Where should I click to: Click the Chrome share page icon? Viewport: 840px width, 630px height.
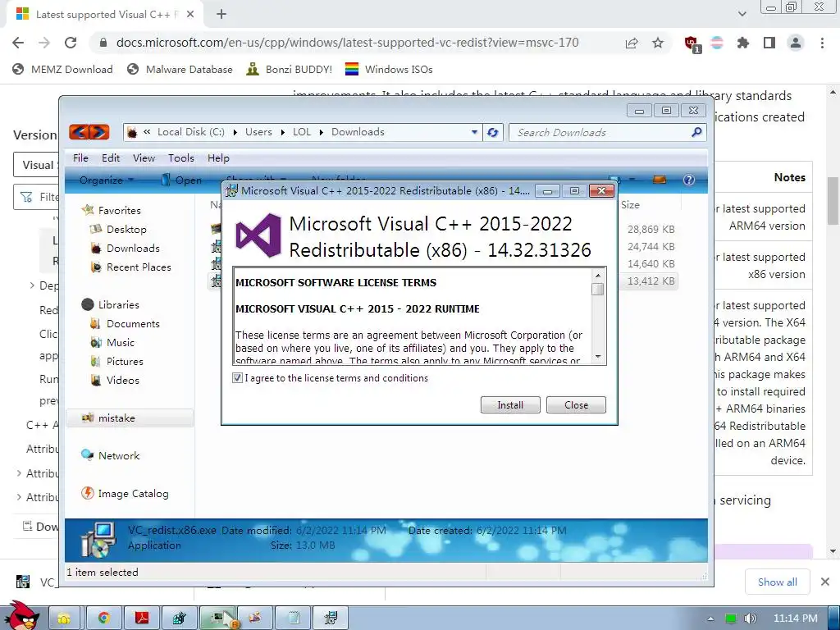(x=632, y=43)
